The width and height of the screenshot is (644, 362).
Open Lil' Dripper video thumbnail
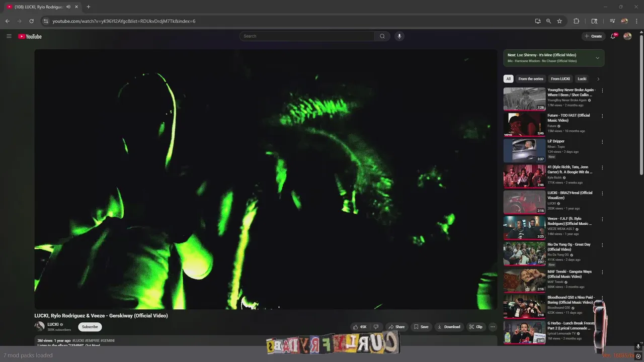pos(524,150)
